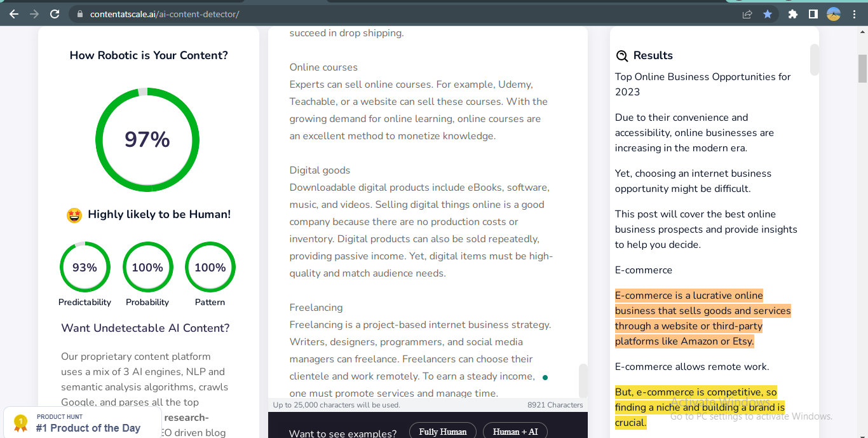This screenshot has height=438, width=868.
Task: Click the 97% human score gauge
Action: [147, 140]
